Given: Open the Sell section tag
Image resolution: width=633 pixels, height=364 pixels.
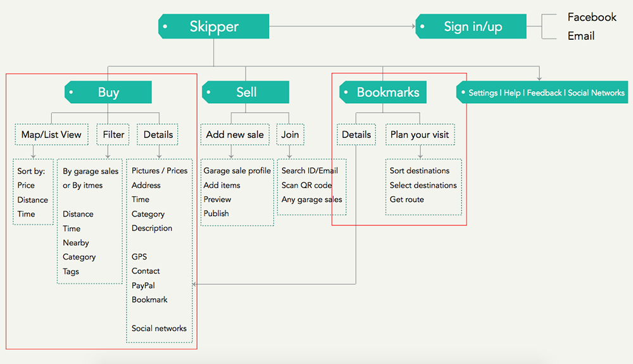Looking at the screenshot, I should pyautogui.click(x=246, y=92).
